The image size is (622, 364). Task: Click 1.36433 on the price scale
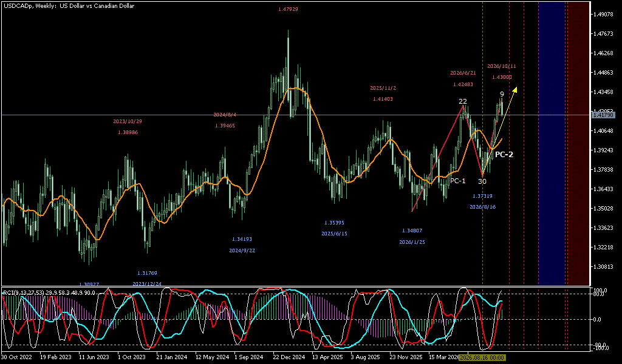tap(603, 189)
